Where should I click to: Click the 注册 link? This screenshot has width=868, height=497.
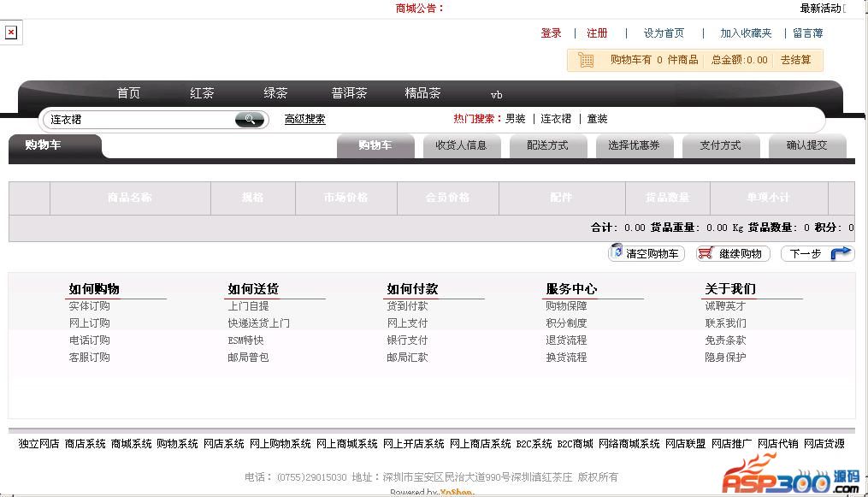597,33
